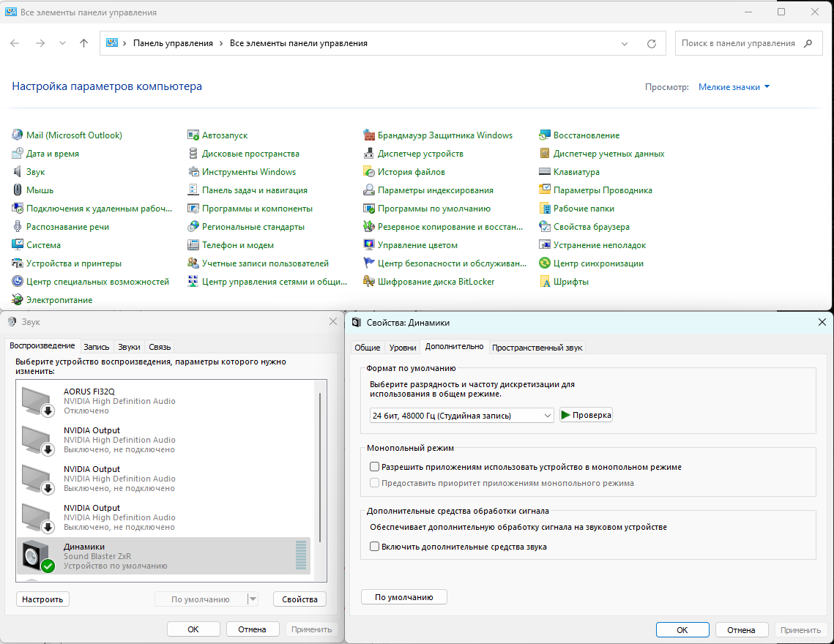834x644 pixels.
Task: Open the Электропитание power options icon
Action: point(18,300)
